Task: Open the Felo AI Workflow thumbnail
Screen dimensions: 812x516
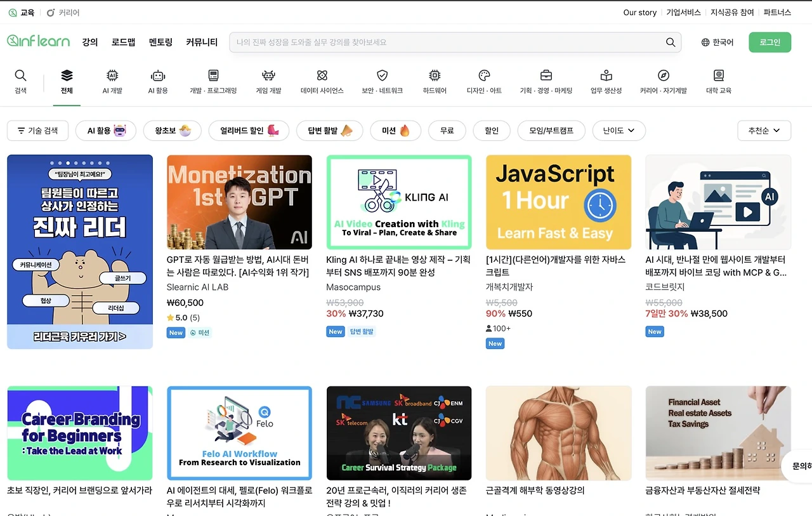Action: click(x=239, y=433)
